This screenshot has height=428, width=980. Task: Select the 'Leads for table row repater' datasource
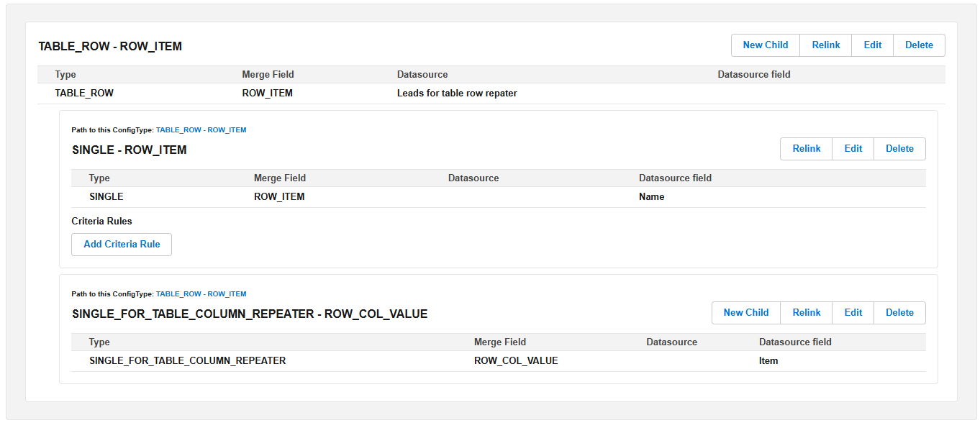pos(457,94)
